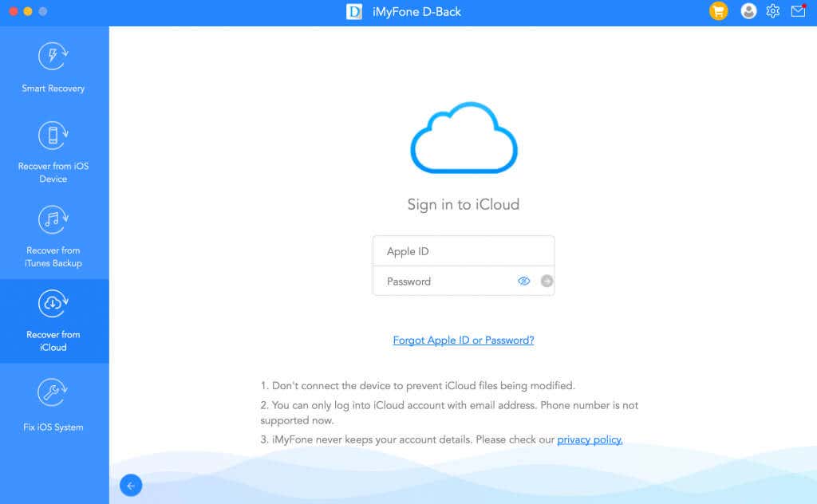This screenshot has height=504, width=817.
Task: Open Forgot Apple ID or Password link
Action: pos(464,340)
